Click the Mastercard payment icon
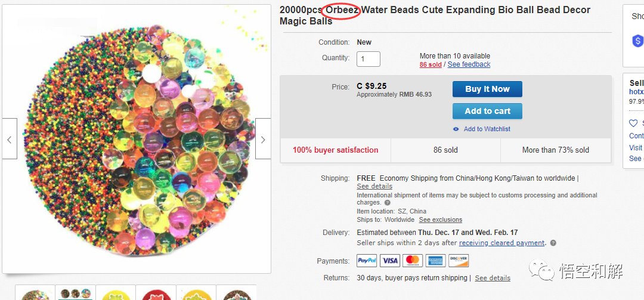 click(413, 261)
